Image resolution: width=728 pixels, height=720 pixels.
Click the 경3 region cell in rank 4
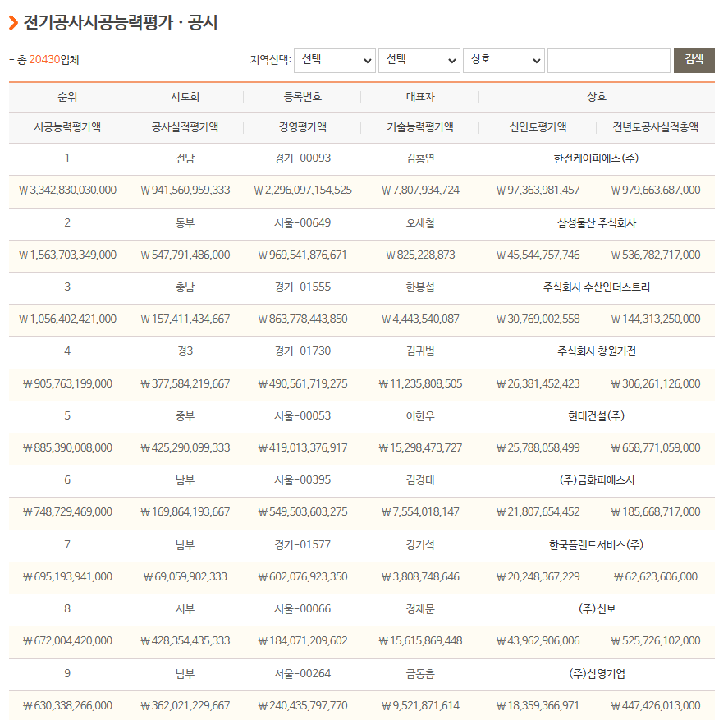pyautogui.click(x=185, y=351)
